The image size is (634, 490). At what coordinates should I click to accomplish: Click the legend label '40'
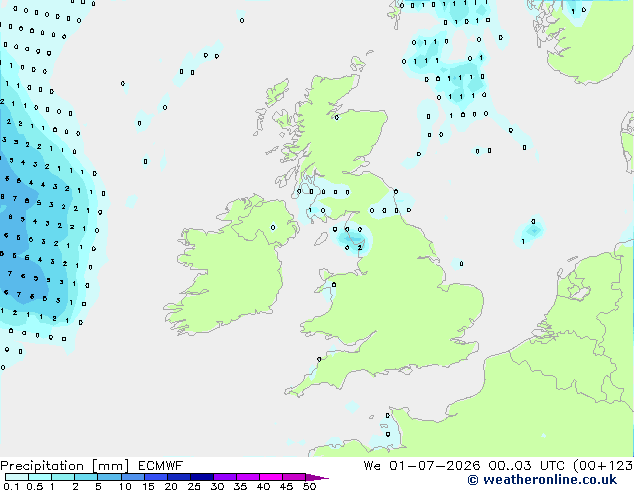[264, 486]
